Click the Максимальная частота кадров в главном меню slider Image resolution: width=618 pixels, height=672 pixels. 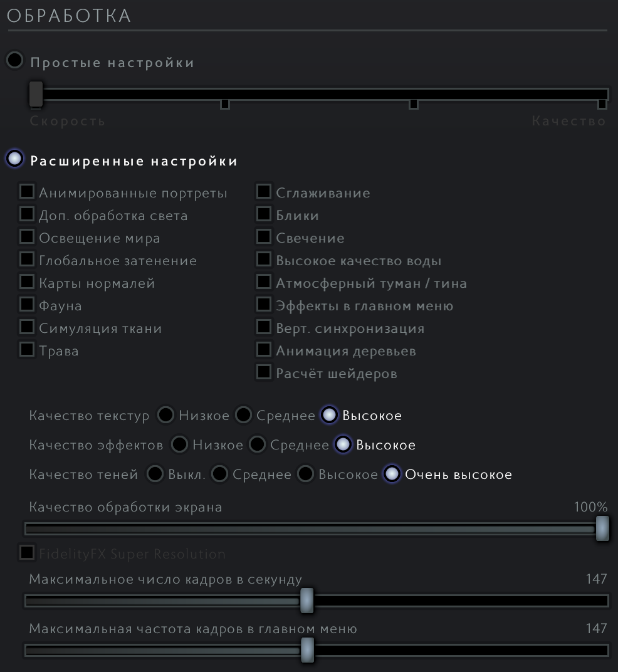click(x=307, y=650)
